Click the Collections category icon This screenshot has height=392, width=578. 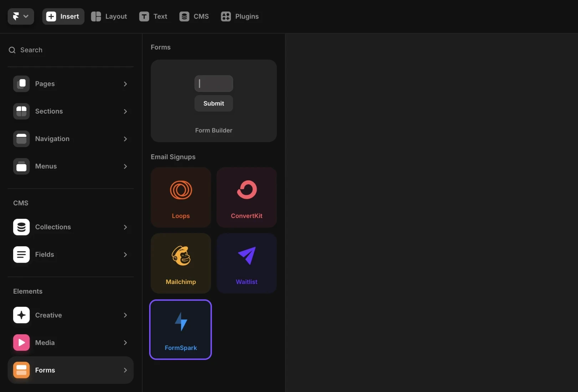[x=21, y=227]
